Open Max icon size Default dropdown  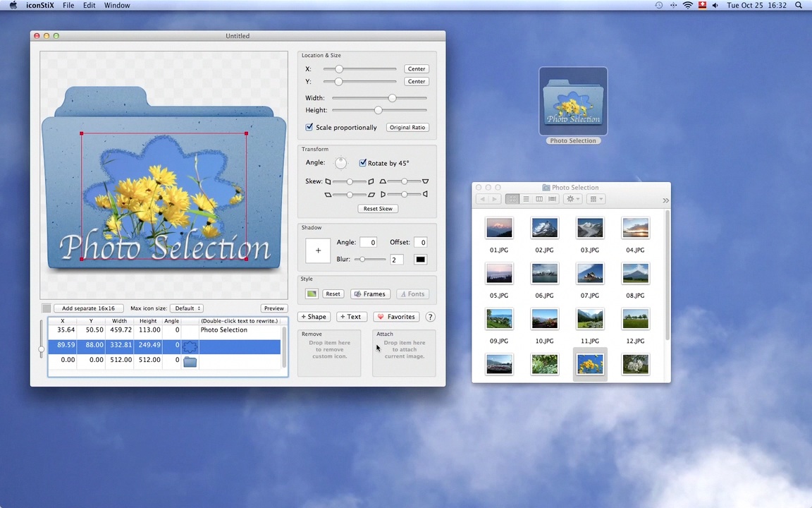[187, 308]
